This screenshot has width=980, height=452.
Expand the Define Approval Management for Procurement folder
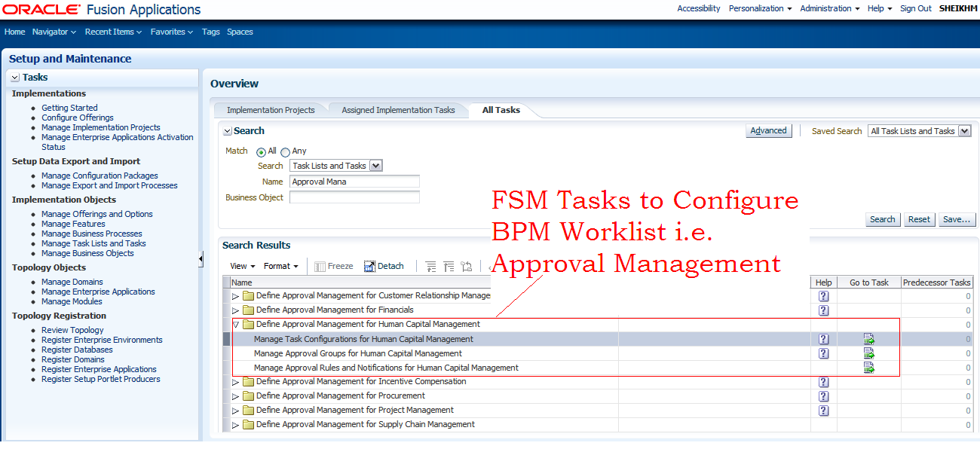pyautogui.click(x=235, y=395)
